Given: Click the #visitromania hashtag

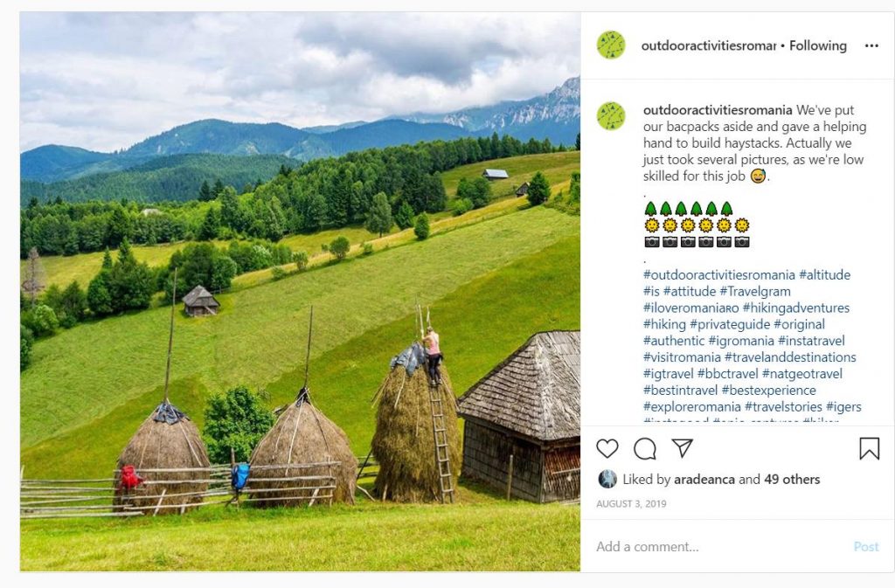Looking at the screenshot, I should (682, 357).
